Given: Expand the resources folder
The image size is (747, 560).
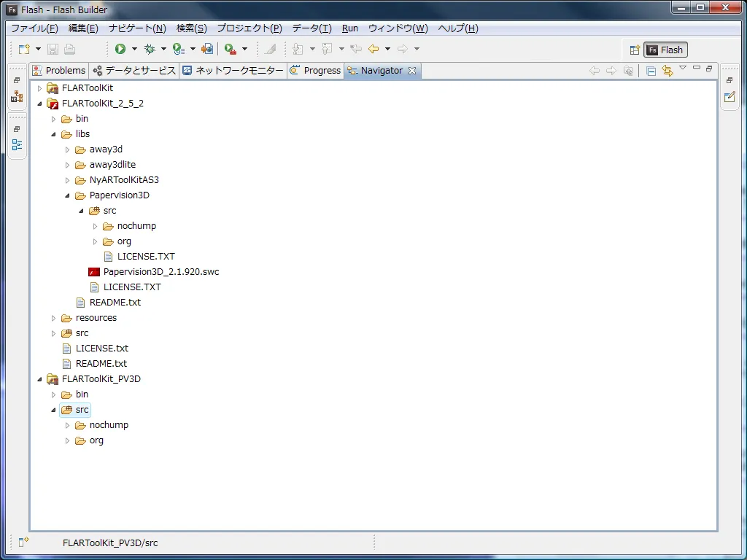Looking at the screenshot, I should point(54,318).
